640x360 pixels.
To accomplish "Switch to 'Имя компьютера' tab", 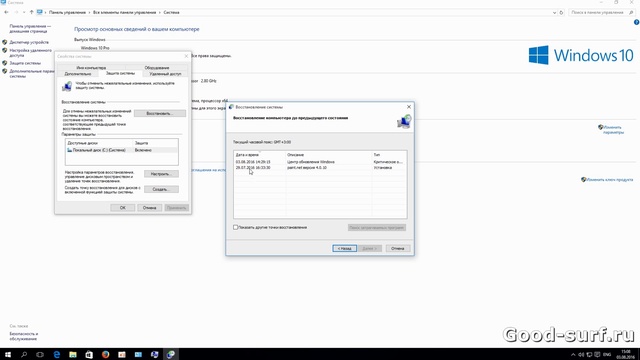I will (x=91, y=67).
